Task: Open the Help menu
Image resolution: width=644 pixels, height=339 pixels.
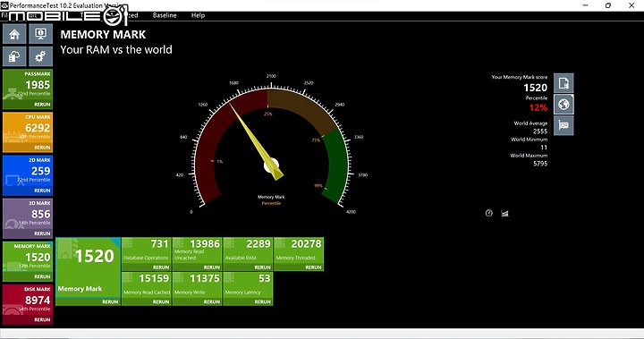Action: (x=198, y=15)
